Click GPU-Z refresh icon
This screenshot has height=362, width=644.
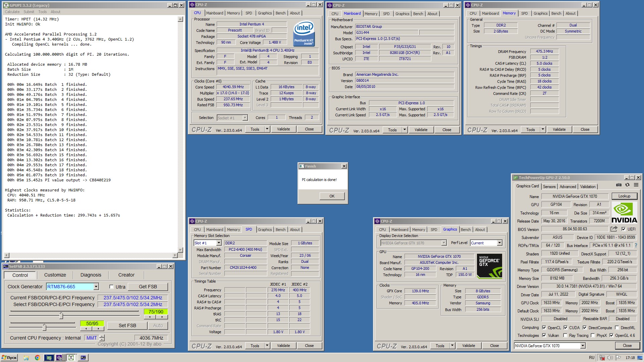tap(627, 185)
